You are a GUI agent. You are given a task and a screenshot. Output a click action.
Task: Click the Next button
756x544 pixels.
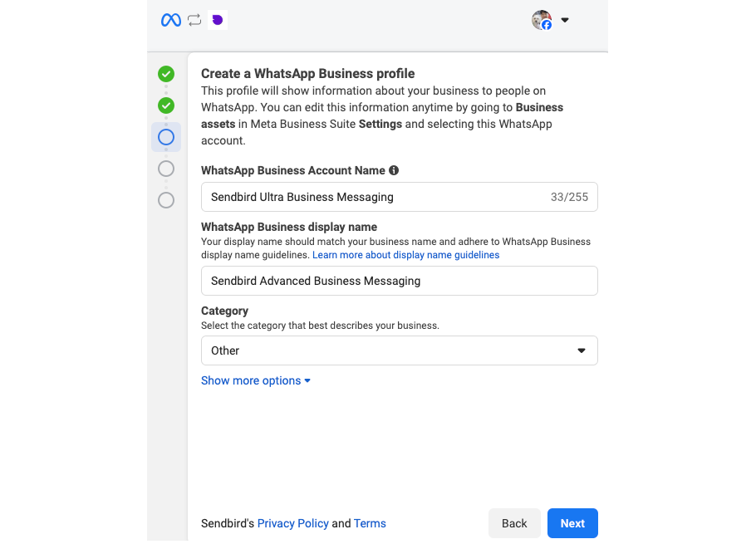[x=572, y=523]
